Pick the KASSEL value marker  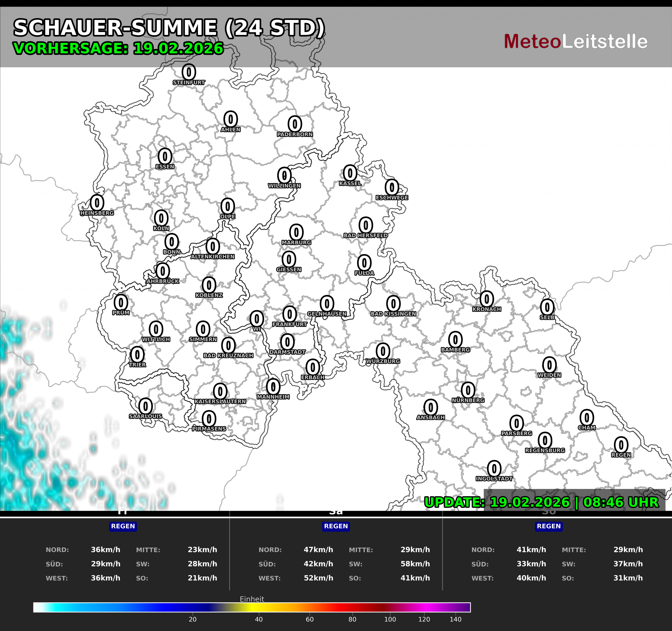(350, 173)
